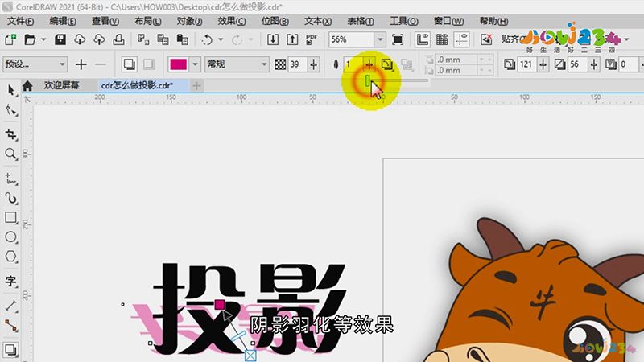Toggle the grid display icon
644x362 pixels.
pos(442,39)
